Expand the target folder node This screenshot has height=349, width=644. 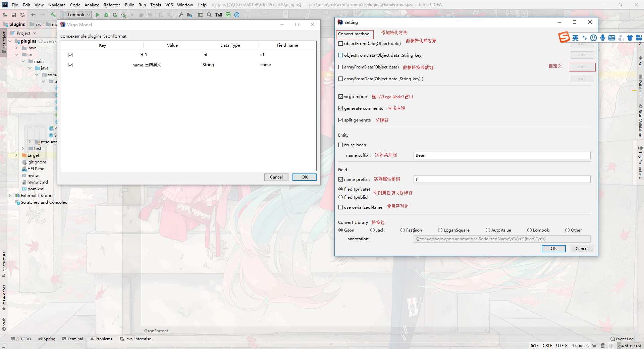point(16,155)
